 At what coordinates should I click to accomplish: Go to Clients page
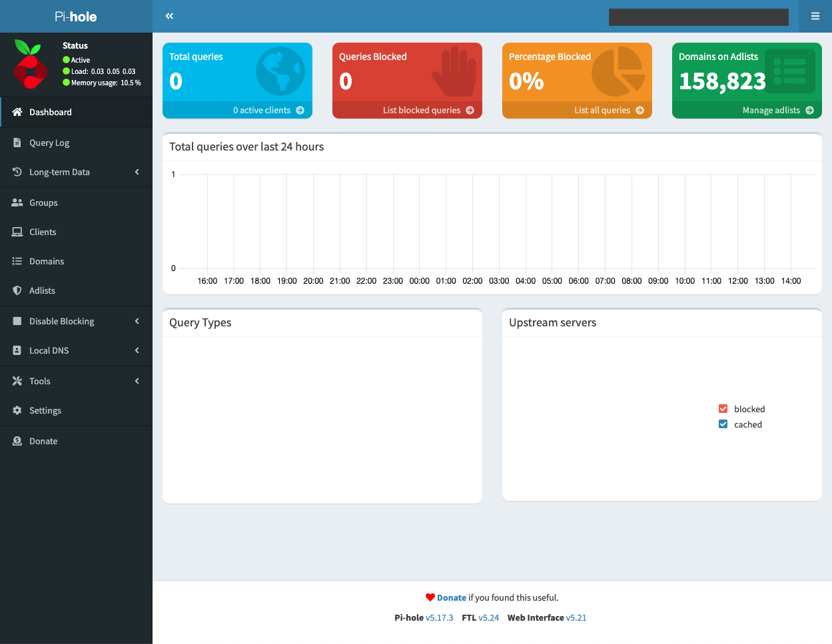point(76,232)
